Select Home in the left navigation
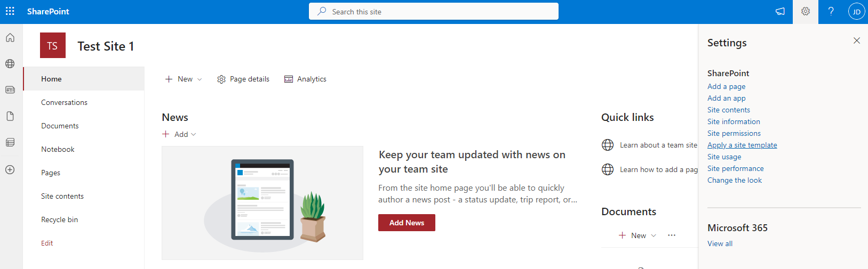Screen dimensions: 868x269 pos(84,79)
